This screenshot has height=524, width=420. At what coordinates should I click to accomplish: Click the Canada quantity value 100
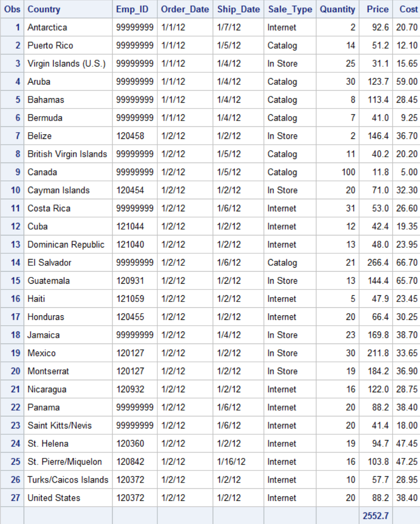(348, 172)
